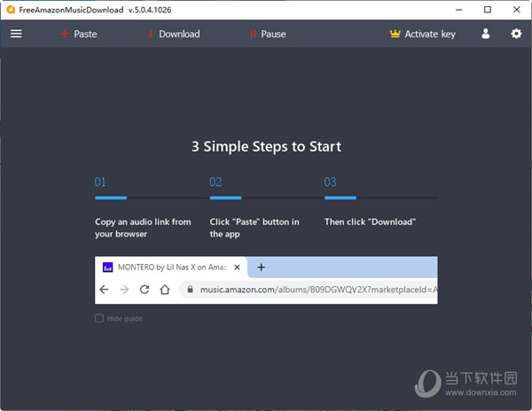Viewport: 532px width, 411px height.
Task: Open the settings gear icon
Action: [x=516, y=34]
